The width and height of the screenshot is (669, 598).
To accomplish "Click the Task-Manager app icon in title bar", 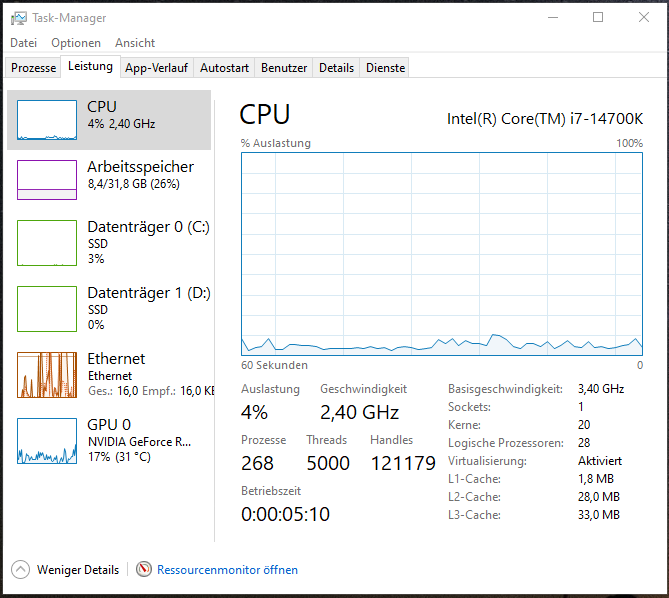I will [18, 18].
